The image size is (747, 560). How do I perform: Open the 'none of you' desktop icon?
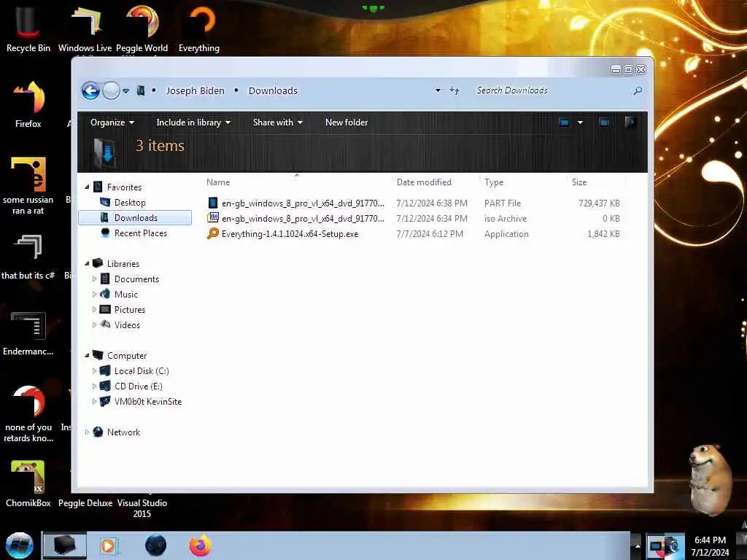(x=28, y=413)
